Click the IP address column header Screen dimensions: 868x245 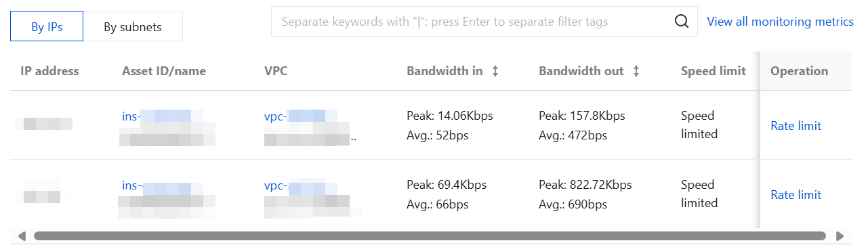point(49,71)
